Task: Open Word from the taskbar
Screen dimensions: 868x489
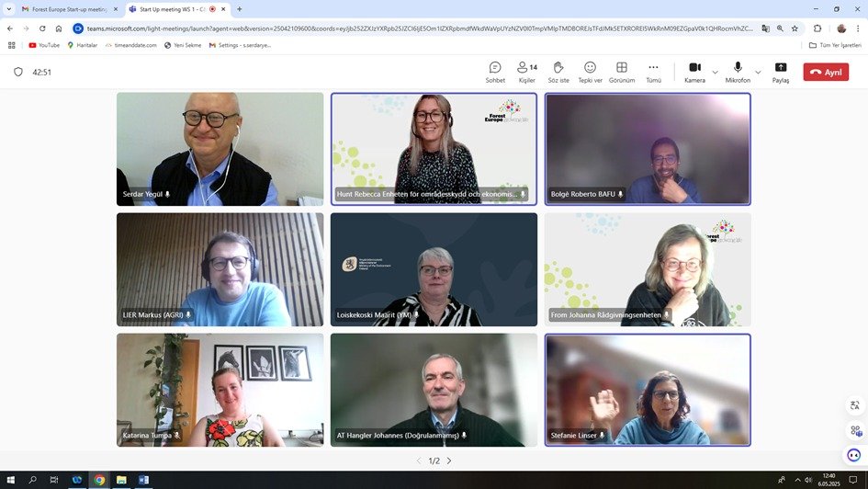Action: click(x=143, y=480)
